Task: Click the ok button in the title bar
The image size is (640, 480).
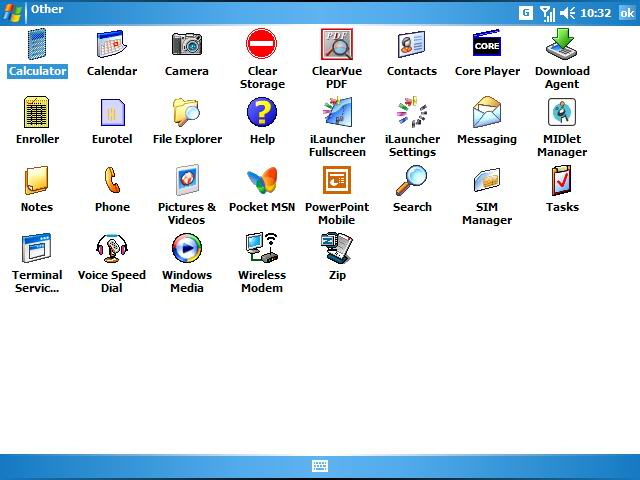Action: click(x=627, y=13)
